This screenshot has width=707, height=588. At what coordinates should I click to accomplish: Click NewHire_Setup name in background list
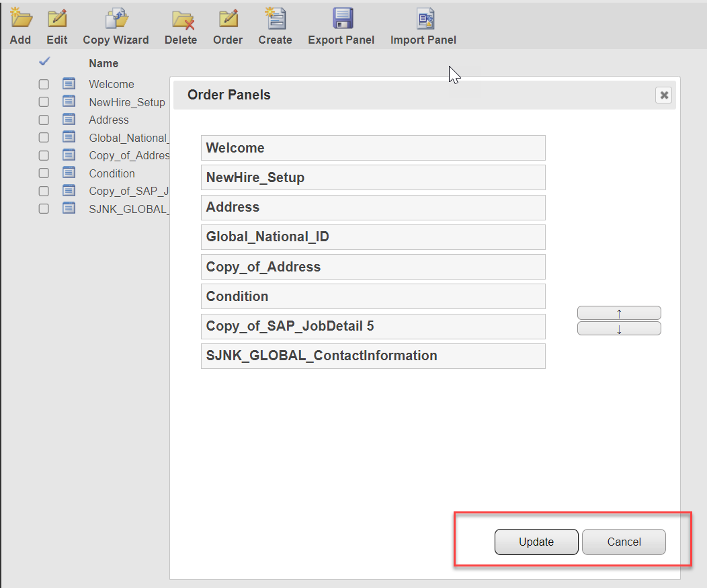tap(127, 102)
